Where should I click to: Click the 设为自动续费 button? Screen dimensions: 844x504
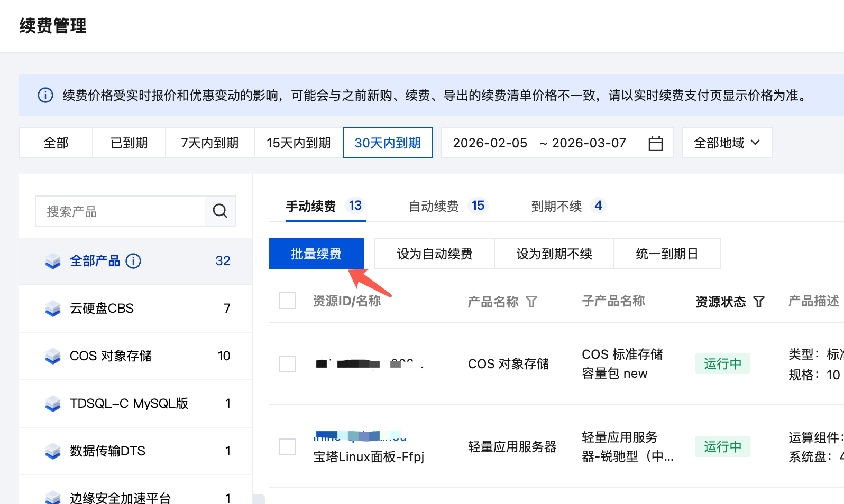(435, 254)
